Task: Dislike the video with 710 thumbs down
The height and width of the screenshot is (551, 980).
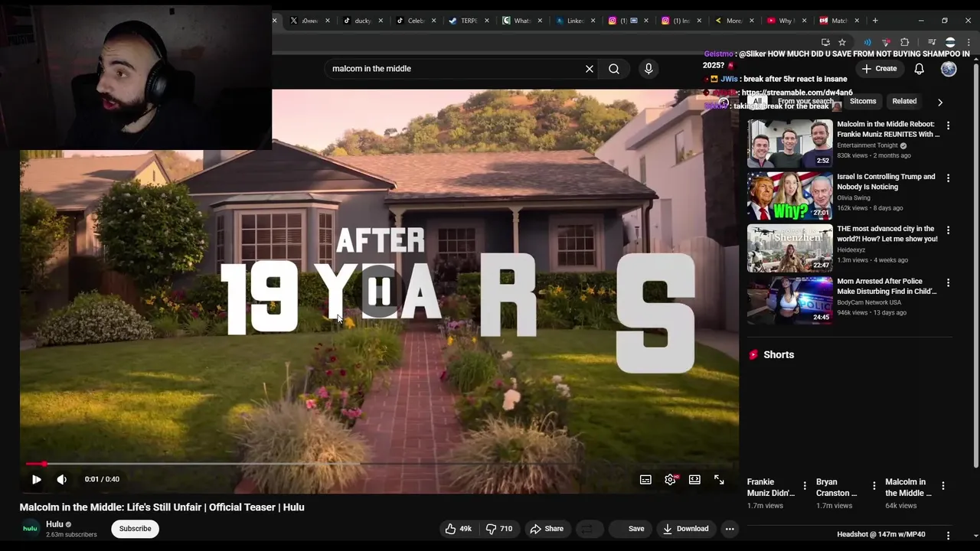Action: point(499,529)
